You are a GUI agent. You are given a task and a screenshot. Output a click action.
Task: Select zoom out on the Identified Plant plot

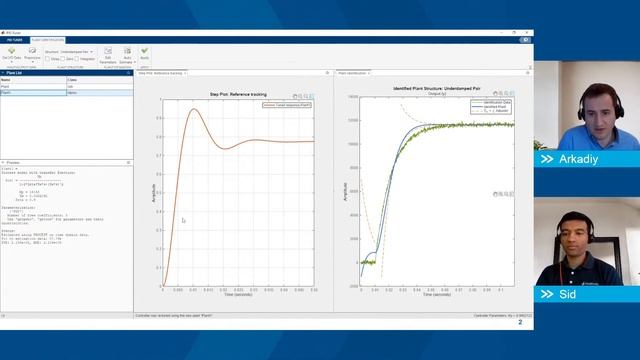506,93
